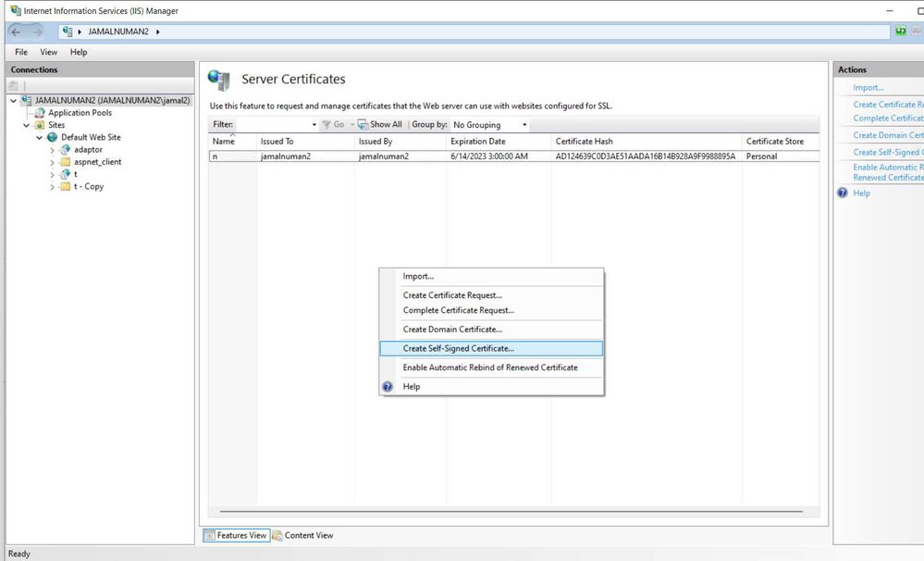The image size is (924, 561).
Task: Sort by Certificate Hash column header
Action: (x=647, y=142)
